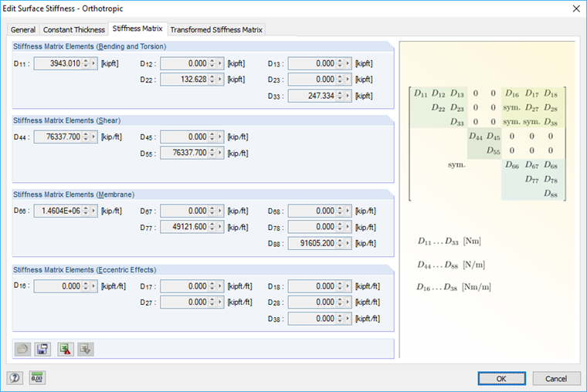The image size is (587, 392).
Task: Adjust the D88 spinner arrows
Action: point(340,243)
